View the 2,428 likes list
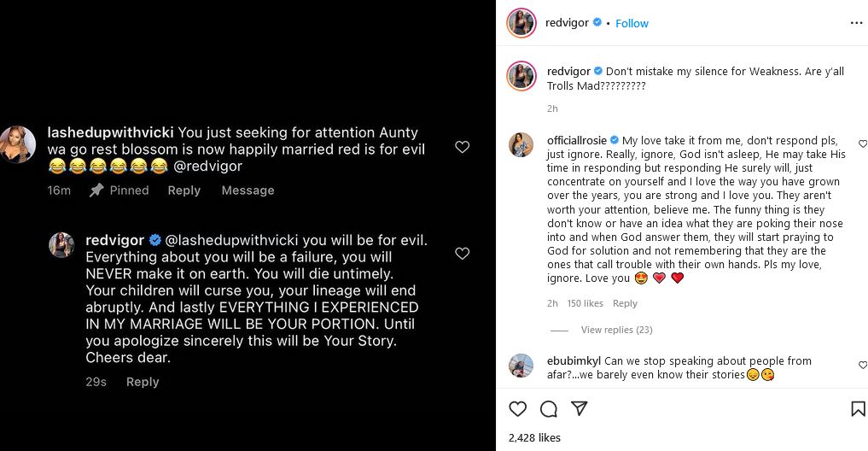 point(534,437)
